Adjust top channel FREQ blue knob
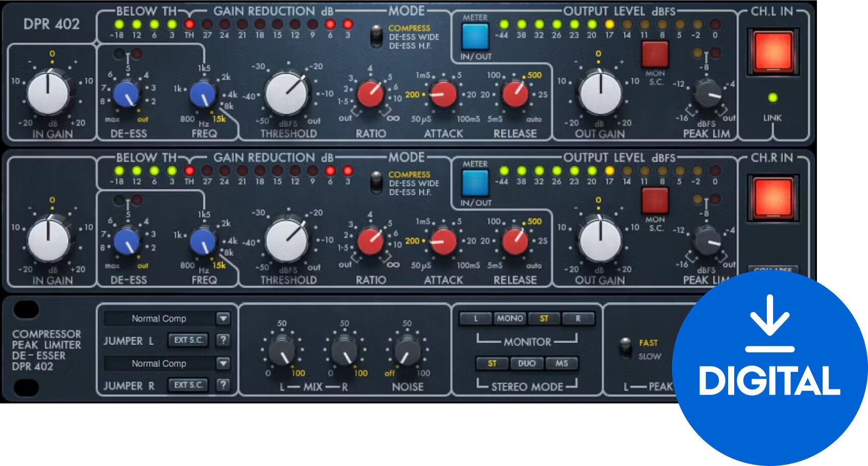Screen dimensions: 868x466 pos(203,94)
